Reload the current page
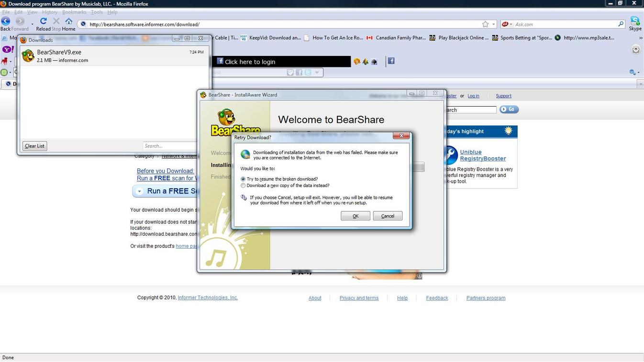The image size is (644, 362). 43,21
